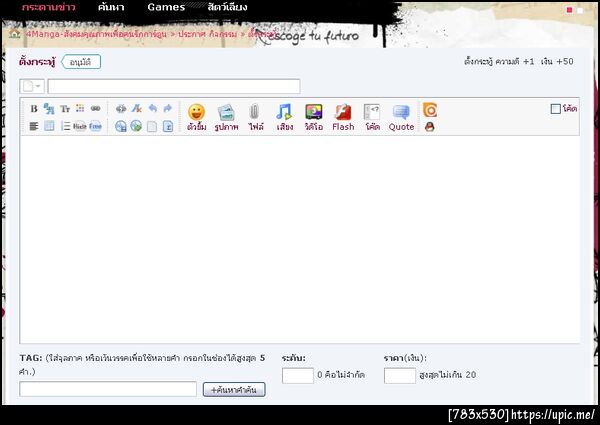Click the orange circular icon in toolbar
Viewport: 600px width, 425px height.
[430, 110]
